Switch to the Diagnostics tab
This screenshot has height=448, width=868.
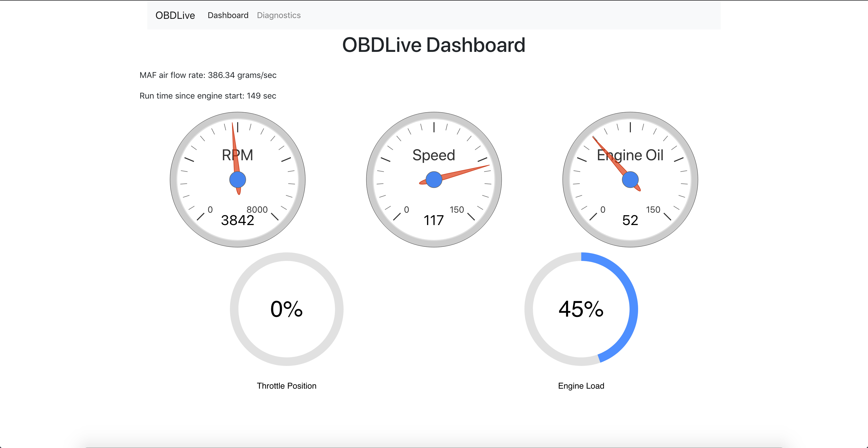click(278, 15)
